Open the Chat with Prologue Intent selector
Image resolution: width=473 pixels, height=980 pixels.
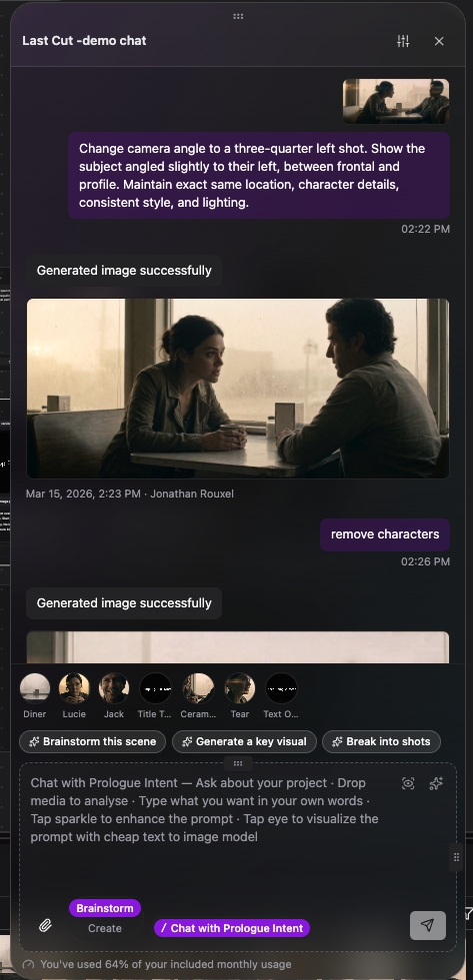point(232,928)
